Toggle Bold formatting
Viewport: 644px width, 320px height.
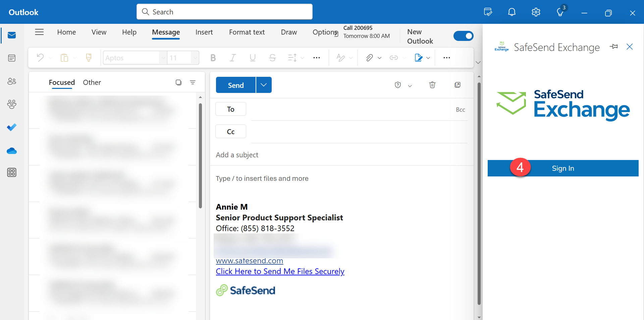click(x=213, y=58)
